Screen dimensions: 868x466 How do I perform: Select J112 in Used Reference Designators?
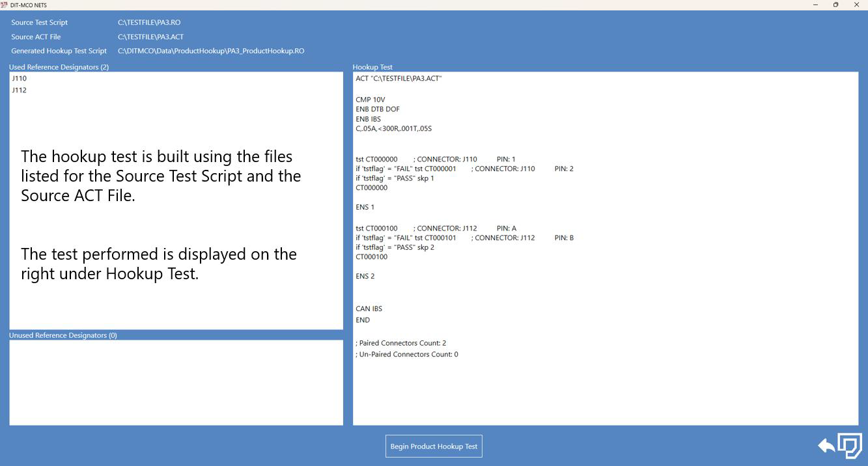click(x=19, y=90)
